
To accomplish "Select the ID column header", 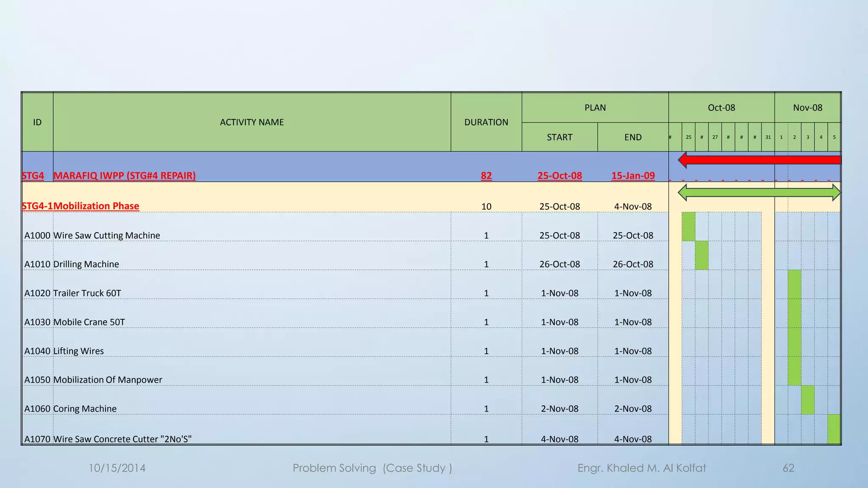I will click(37, 122).
